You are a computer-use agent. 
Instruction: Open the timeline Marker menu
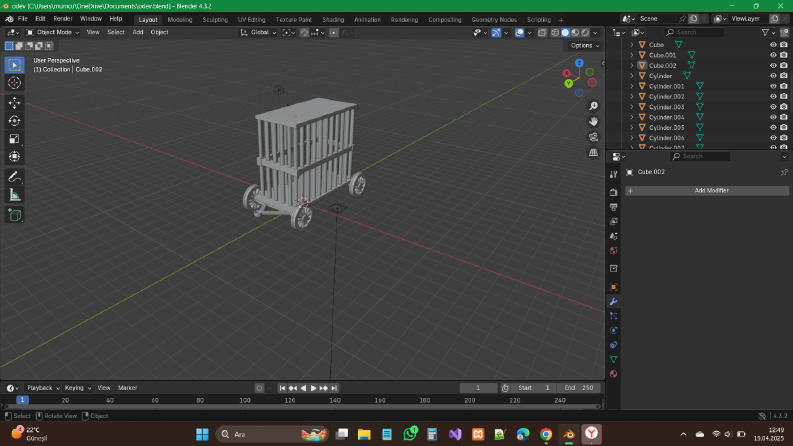(127, 388)
